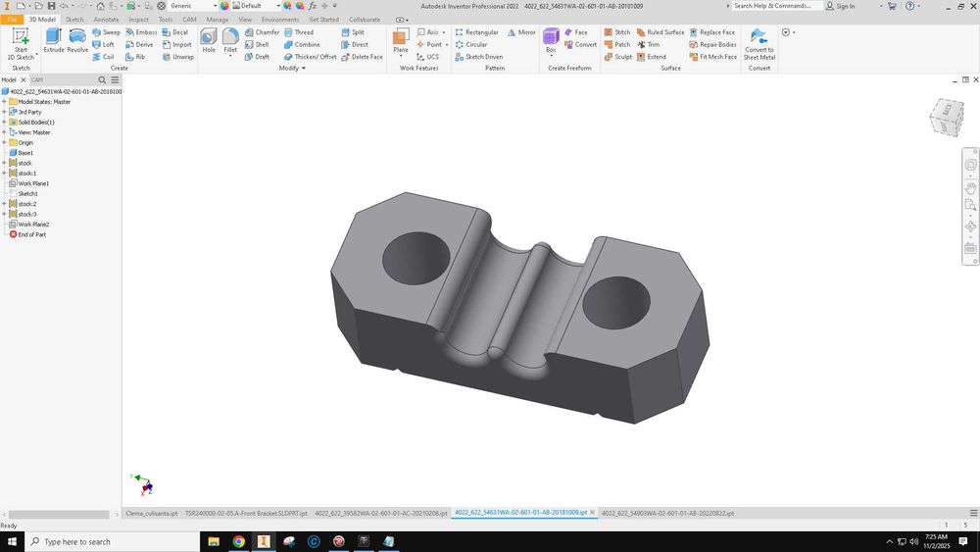Activate the Hole tool
980x552 pixels.
(209, 40)
